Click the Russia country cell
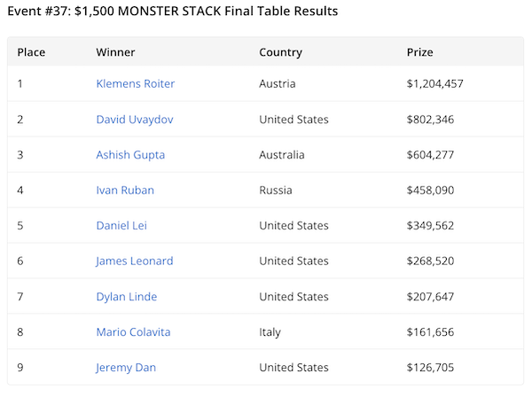 coord(276,190)
